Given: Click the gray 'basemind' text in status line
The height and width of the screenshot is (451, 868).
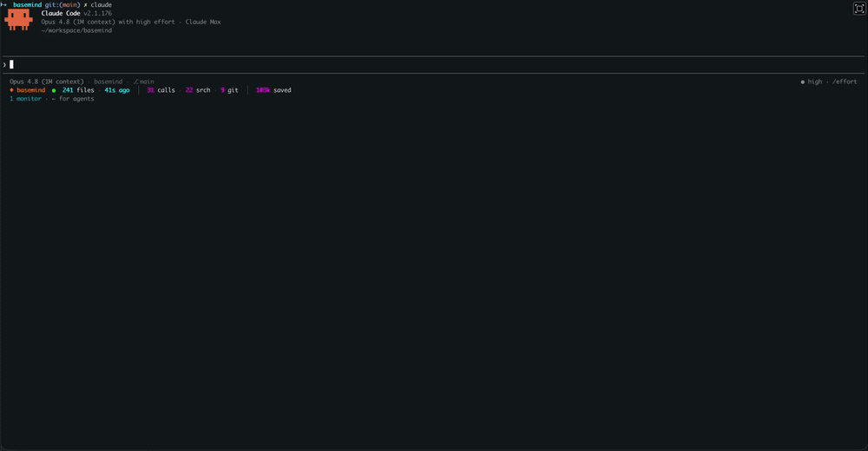Looking at the screenshot, I should click(x=108, y=82).
